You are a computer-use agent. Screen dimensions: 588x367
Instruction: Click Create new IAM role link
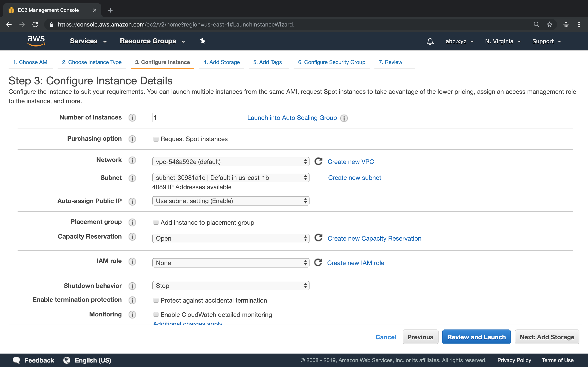pyautogui.click(x=356, y=263)
